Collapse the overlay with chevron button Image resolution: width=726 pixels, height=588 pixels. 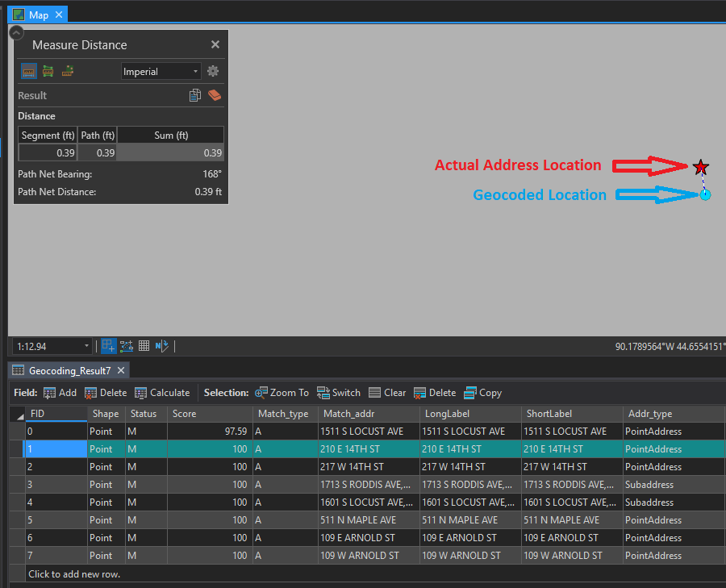(x=16, y=33)
